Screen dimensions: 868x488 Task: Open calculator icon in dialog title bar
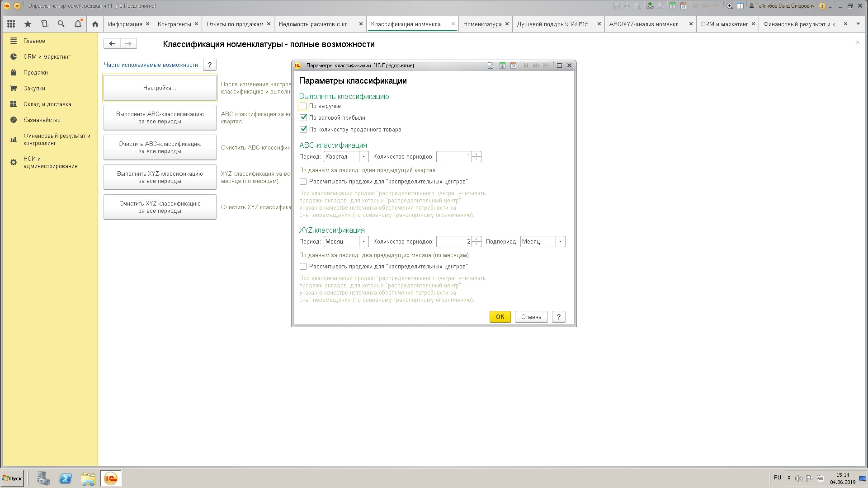[x=502, y=66]
